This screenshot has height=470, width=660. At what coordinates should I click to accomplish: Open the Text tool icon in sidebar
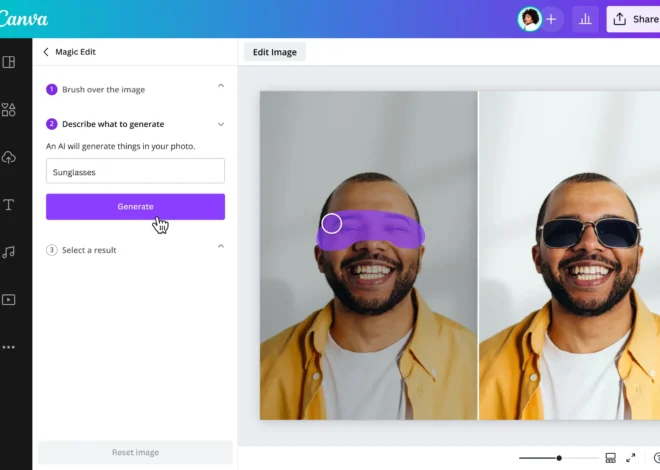(8, 205)
